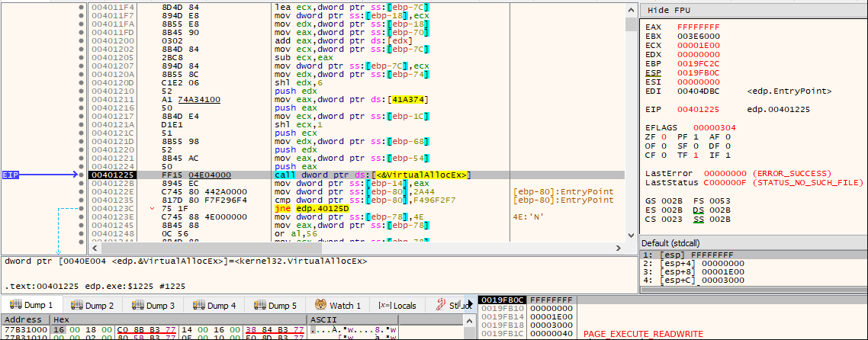This screenshot has height=340, width=868.
Task: Set breakpoint bullet at address 00401225
Action: (x=82, y=175)
